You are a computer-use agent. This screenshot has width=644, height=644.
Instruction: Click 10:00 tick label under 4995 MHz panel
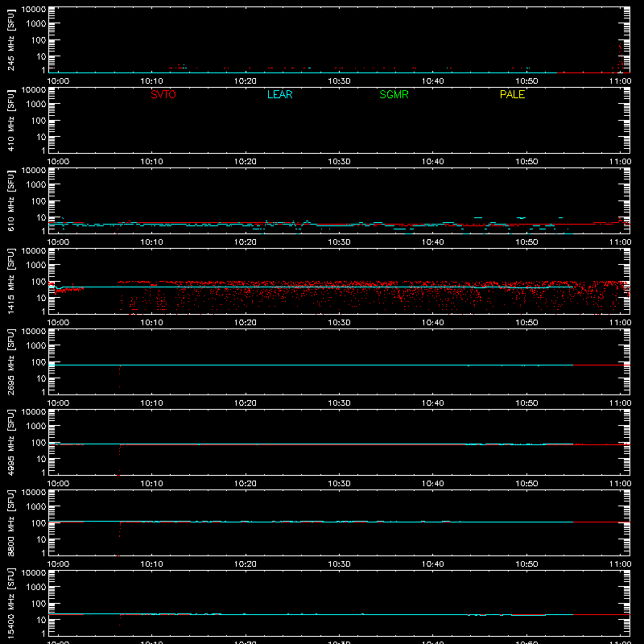[58, 484]
